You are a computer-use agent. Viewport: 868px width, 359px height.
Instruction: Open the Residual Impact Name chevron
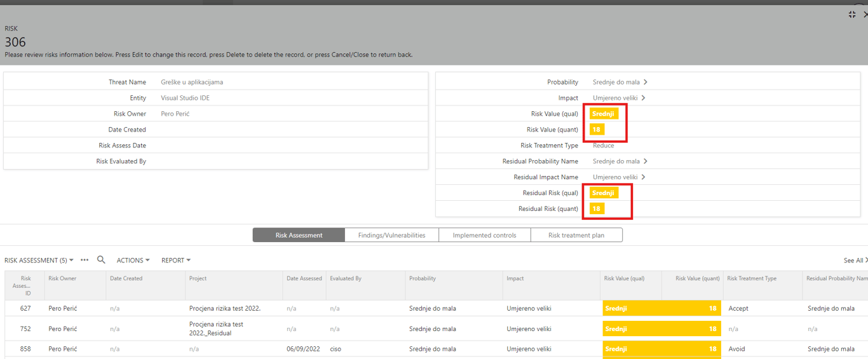point(643,177)
